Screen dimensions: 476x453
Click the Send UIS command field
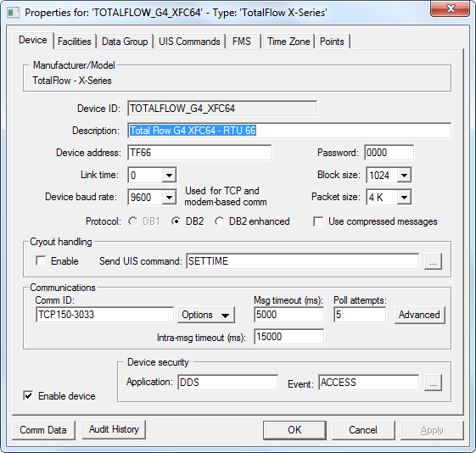(302, 261)
